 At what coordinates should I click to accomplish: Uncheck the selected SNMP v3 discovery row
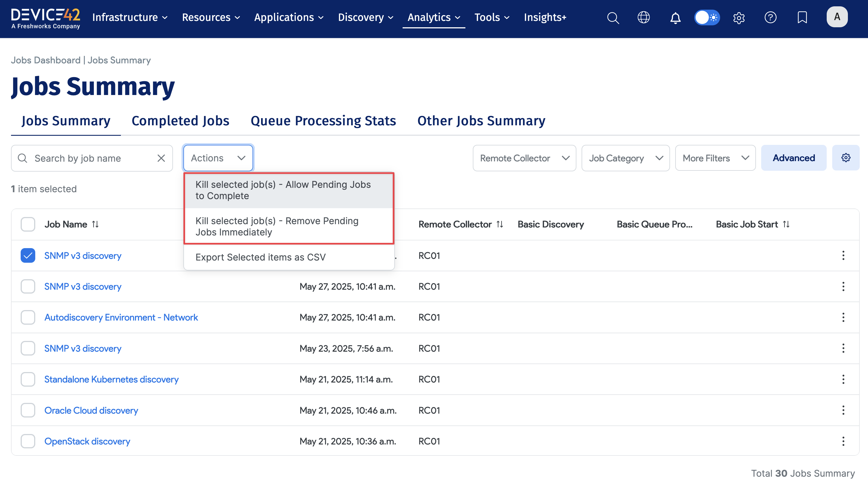click(x=28, y=255)
